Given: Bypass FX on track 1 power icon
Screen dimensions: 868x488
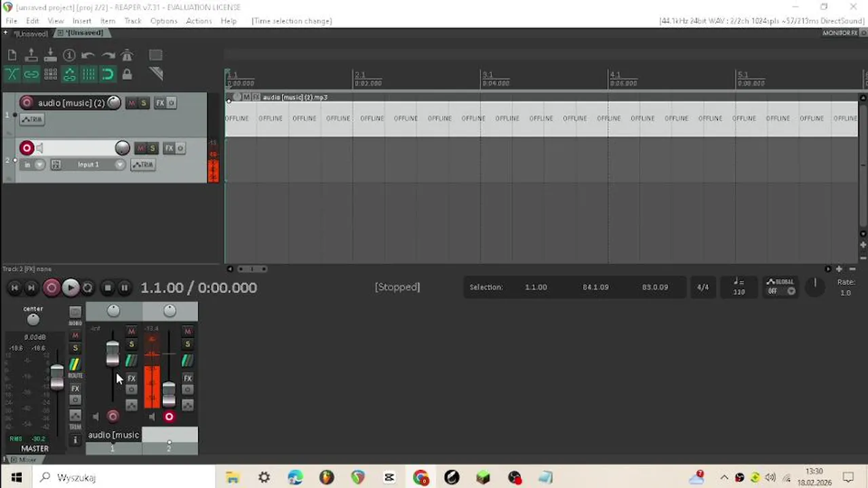Looking at the screenshot, I should pos(171,103).
